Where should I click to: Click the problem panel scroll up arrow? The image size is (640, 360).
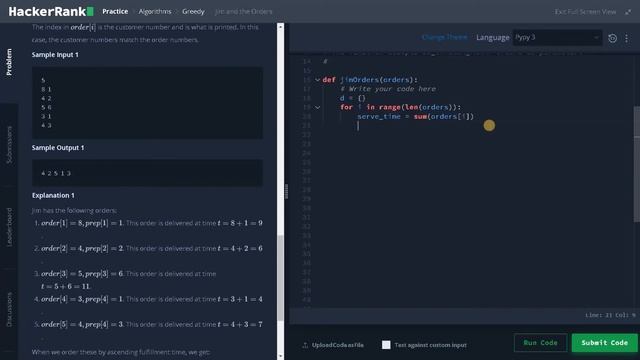point(280,27)
